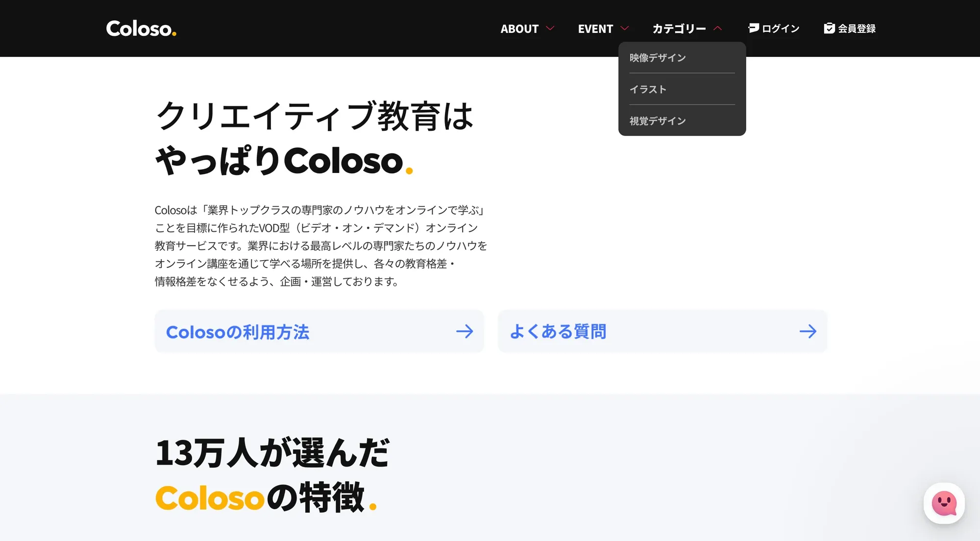Collapse the カテゴリー dropdown menu
The width and height of the screenshot is (980, 541).
[687, 28]
